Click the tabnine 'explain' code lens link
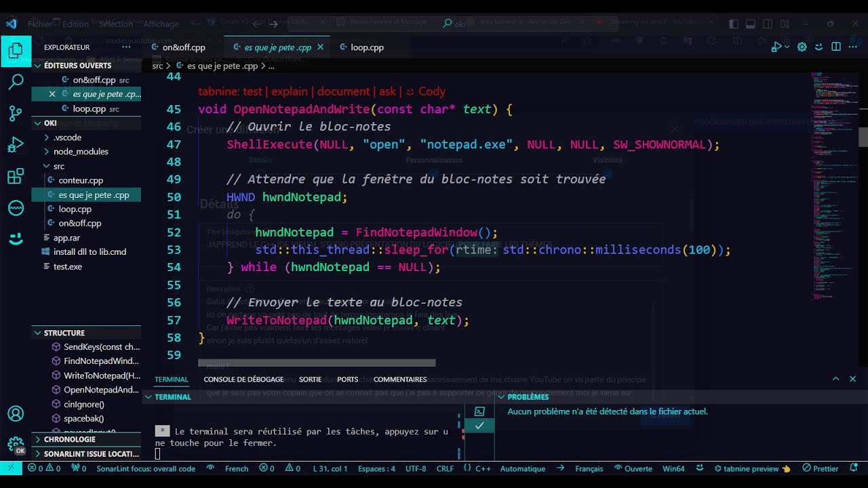 tap(289, 91)
